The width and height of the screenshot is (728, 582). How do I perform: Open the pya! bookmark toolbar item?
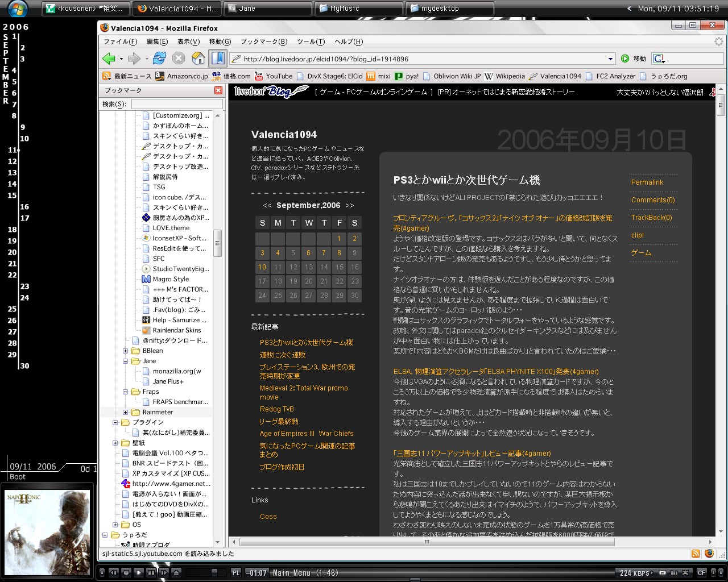(x=407, y=76)
